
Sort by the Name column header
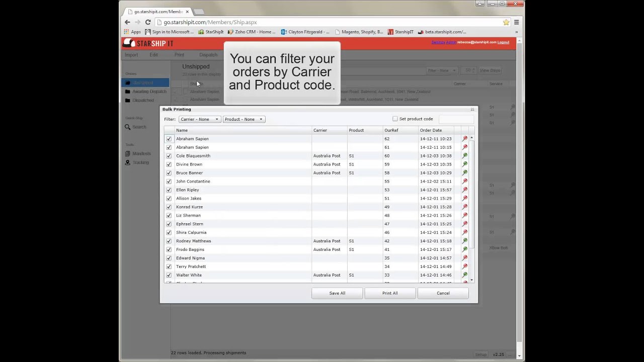point(243,130)
